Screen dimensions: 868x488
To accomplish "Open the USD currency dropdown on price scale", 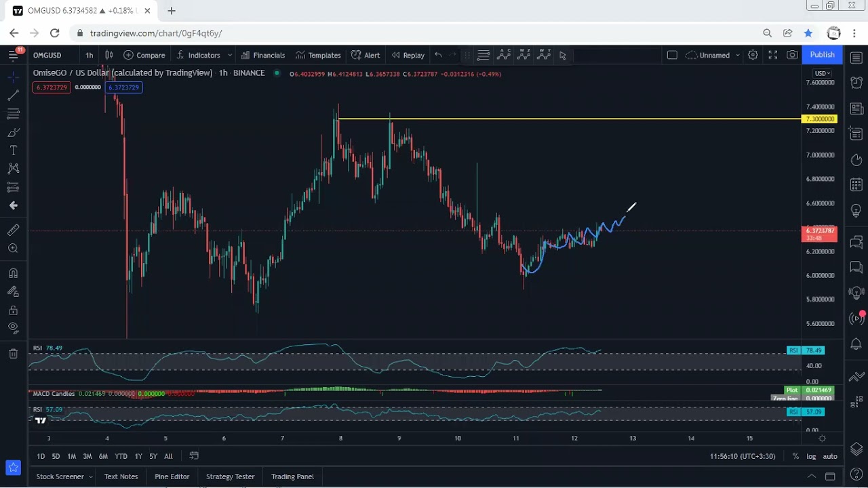I will click(x=823, y=73).
